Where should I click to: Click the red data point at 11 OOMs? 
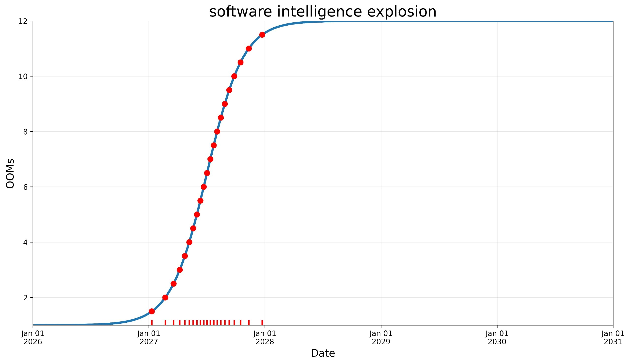coord(249,48)
